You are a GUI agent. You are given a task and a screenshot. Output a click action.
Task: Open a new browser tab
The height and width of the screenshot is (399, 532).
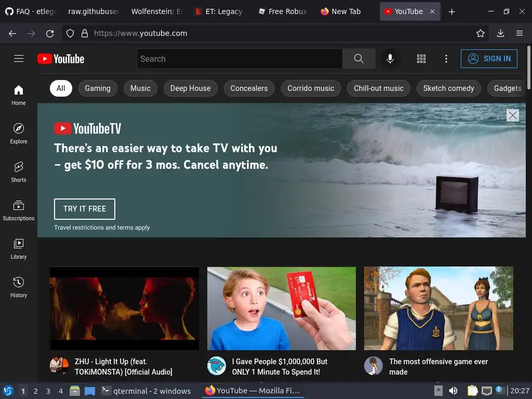pyautogui.click(x=451, y=11)
